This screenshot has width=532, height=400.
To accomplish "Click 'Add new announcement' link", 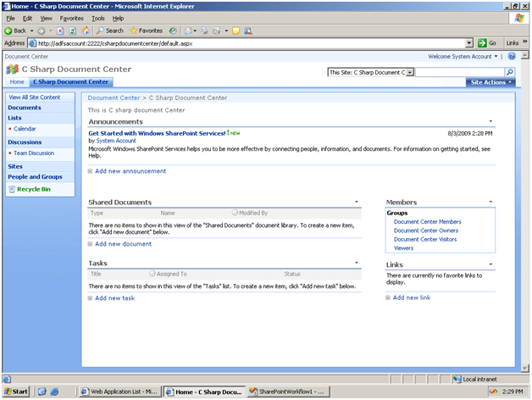I will coord(130,171).
